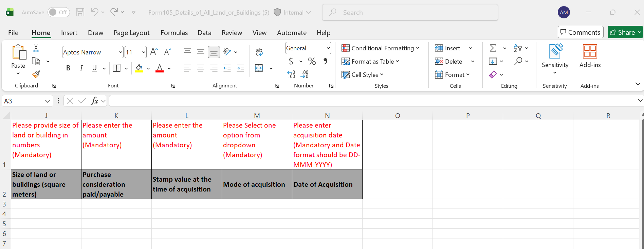The width and height of the screenshot is (644, 249).
Task: Click the Borders icon
Action: pos(116,68)
